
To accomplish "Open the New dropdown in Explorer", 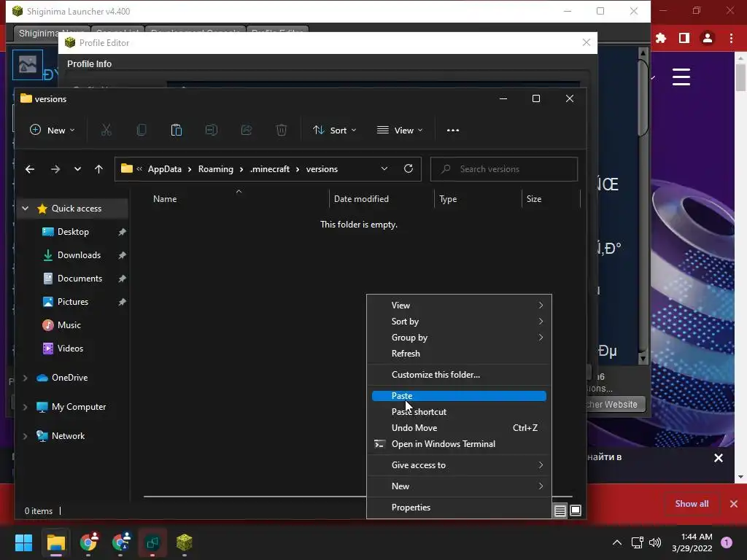I will 53,130.
